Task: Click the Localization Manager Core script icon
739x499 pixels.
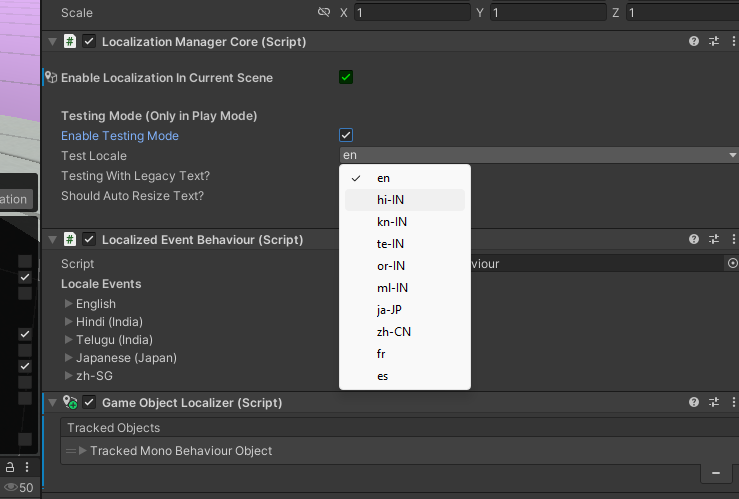Action: (x=70, y=41)
